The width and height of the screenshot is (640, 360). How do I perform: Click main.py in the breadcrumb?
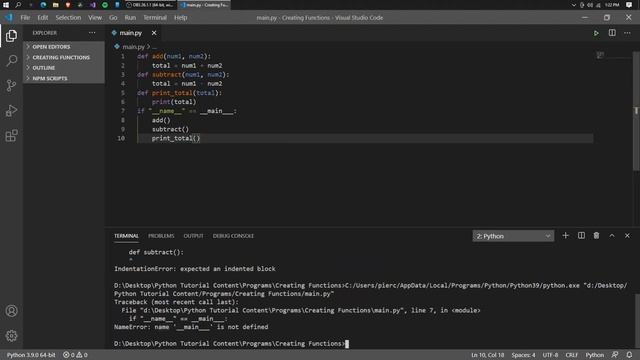pyautogui.click(x=133, y=47)
